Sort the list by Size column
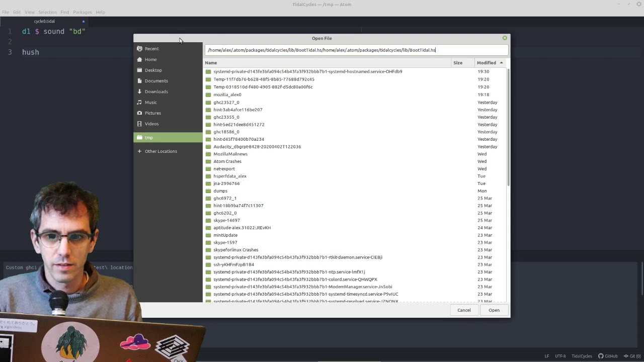The width and height of the screenshot is (644, 362). tap(463, 63)
